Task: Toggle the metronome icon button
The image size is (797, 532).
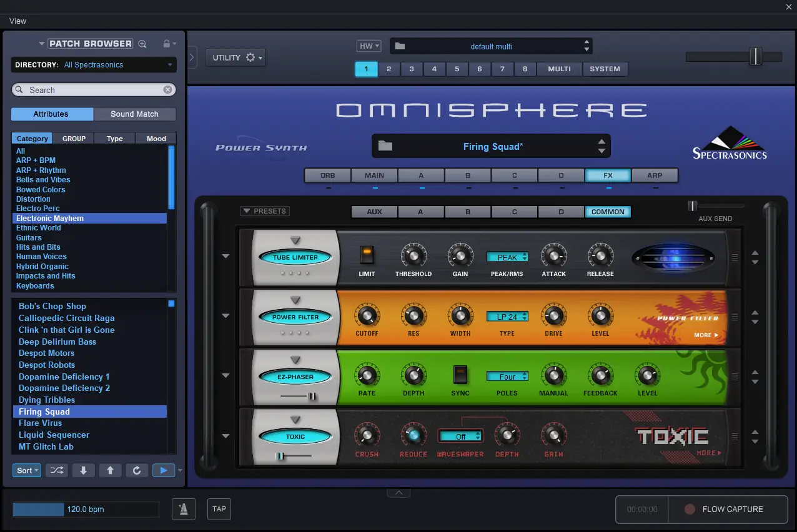Action: (x=184, y=509)
